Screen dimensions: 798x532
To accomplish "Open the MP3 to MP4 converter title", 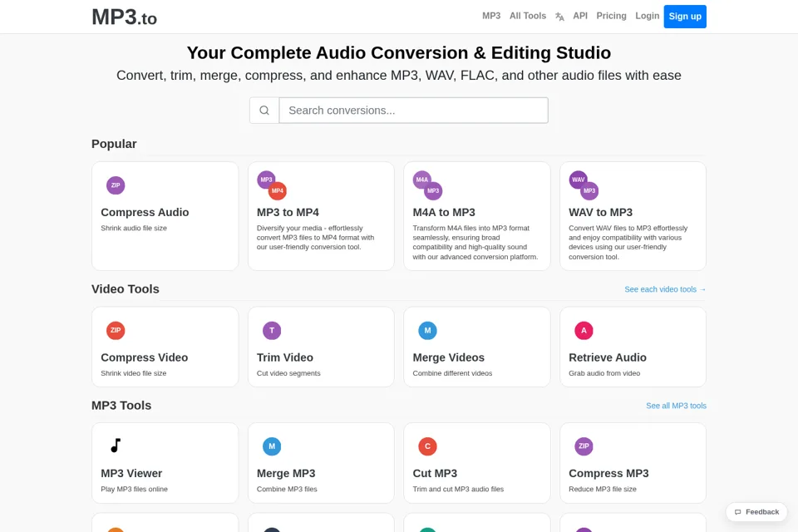I will [x=288, y=212].
